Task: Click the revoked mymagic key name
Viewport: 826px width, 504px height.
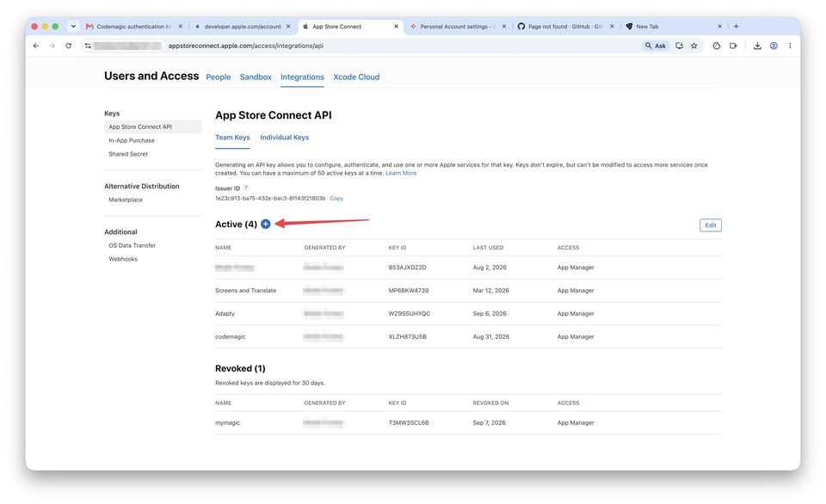Action: [x=227, y=423]
